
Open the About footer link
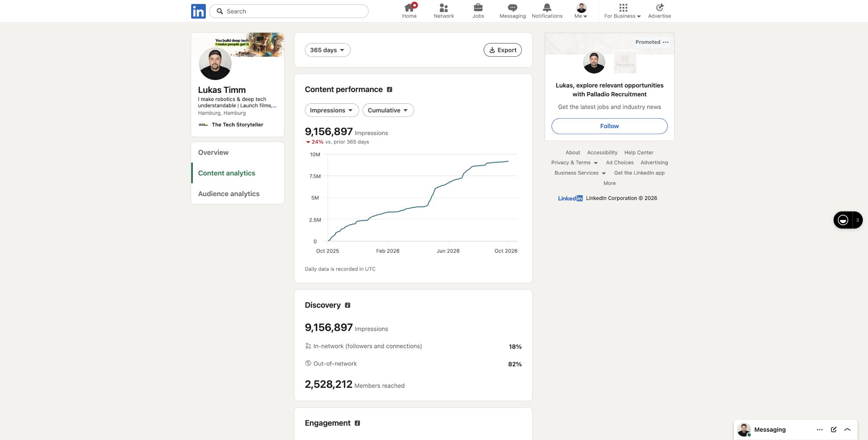pyautogui.click(x=573, y=152)
